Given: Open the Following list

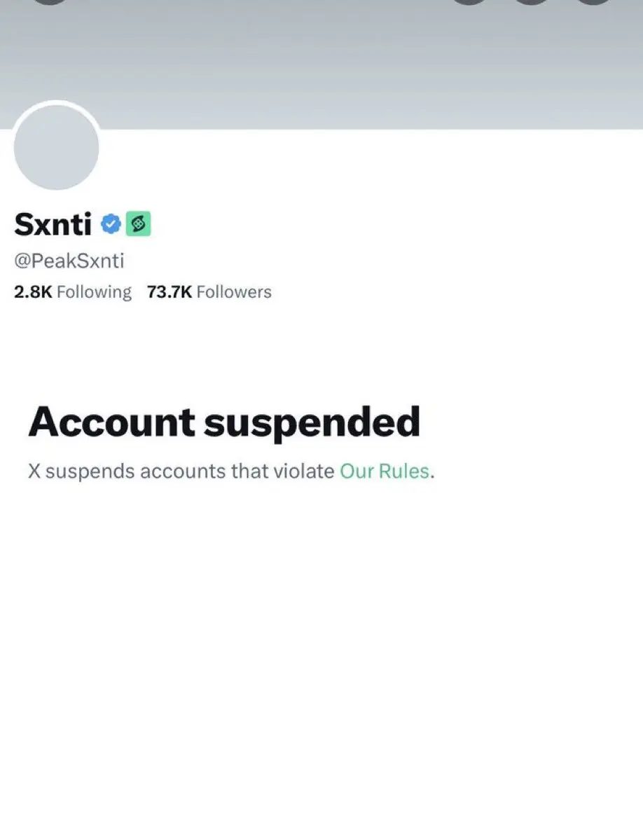Looking at the screenshot, I should point(72,292).
